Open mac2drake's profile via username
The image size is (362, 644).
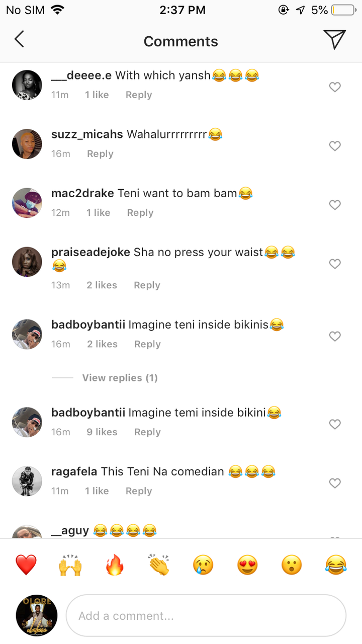coord(83,193)
